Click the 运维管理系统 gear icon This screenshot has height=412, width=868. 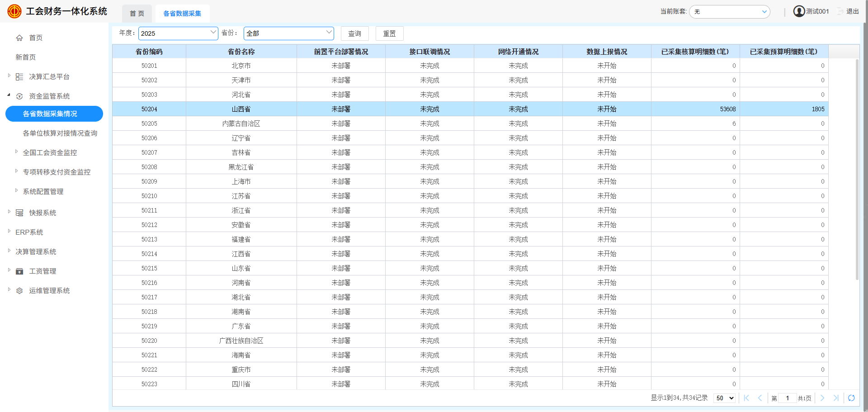point(19,291)
